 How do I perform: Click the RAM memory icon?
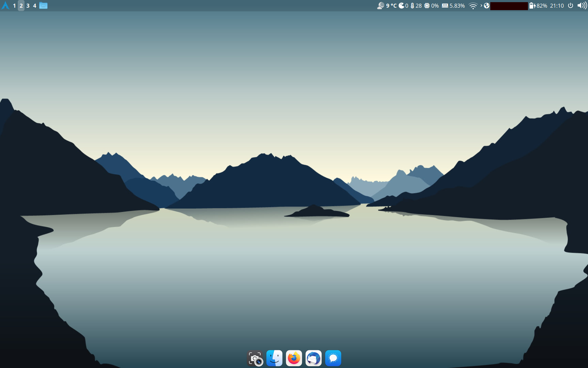445,6
